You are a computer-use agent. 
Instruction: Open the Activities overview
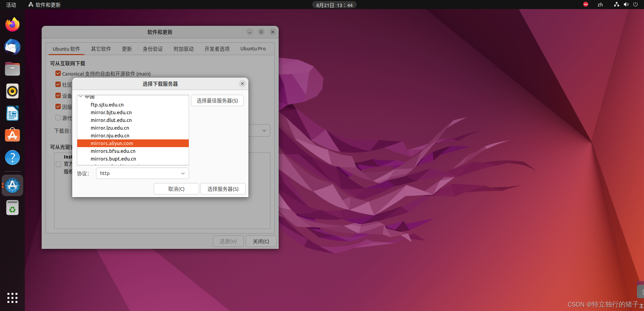(11, 5)
